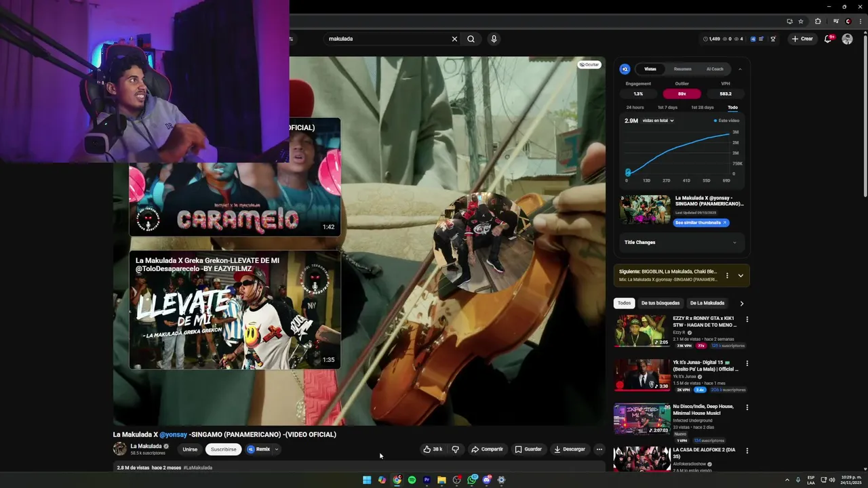This screenshot has height=488, width=868.
Task: Click the vidIQ panel IQ logo
Action: point(625,69)
